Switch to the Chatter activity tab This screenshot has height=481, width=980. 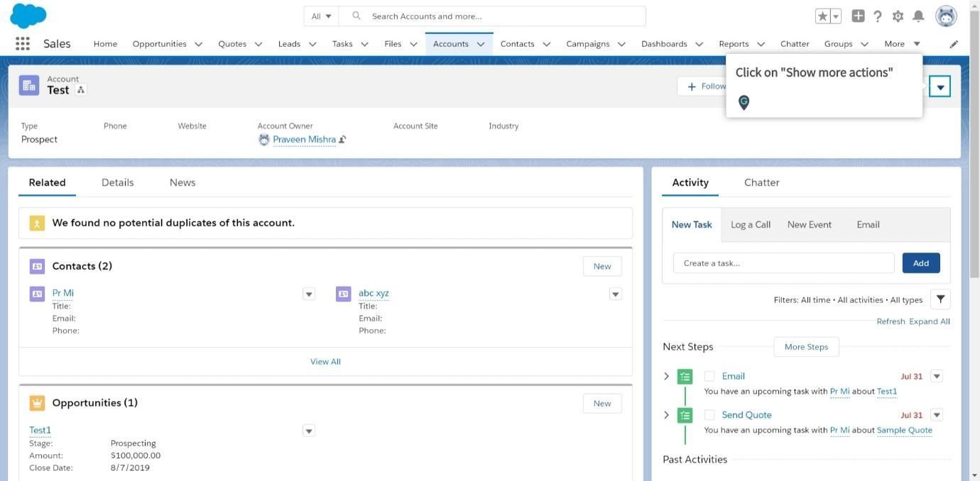[761, 182]
